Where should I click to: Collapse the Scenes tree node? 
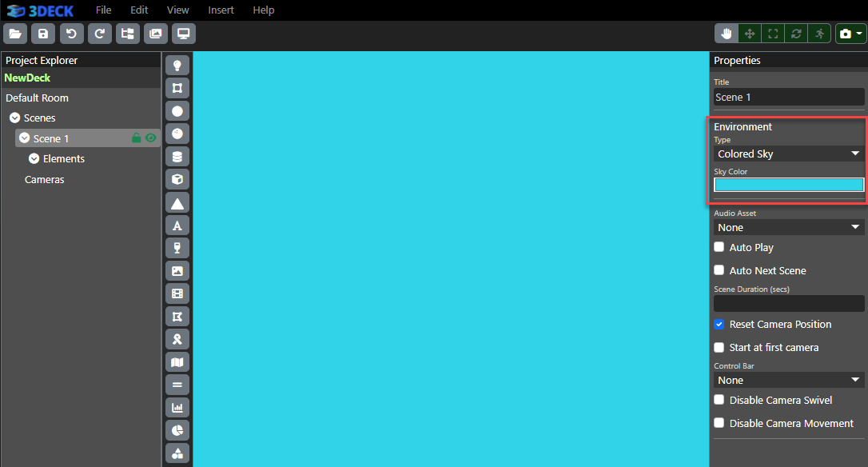pos(14,118)
